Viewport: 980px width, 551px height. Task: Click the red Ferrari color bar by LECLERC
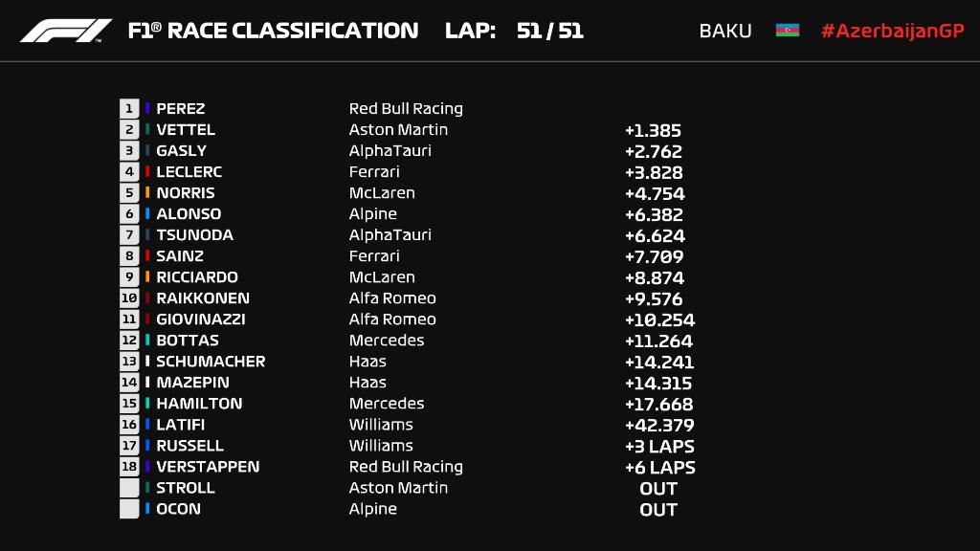point(147,172)
